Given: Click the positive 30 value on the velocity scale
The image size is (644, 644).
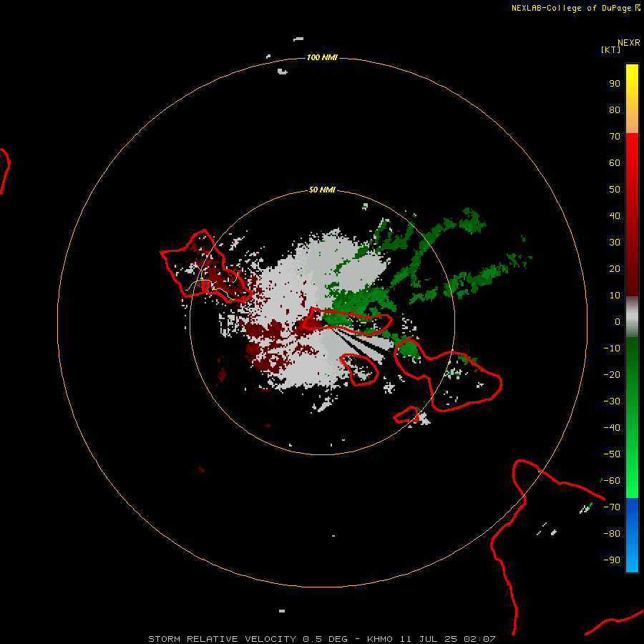Looking at the screenshot, I should (615, 243).
